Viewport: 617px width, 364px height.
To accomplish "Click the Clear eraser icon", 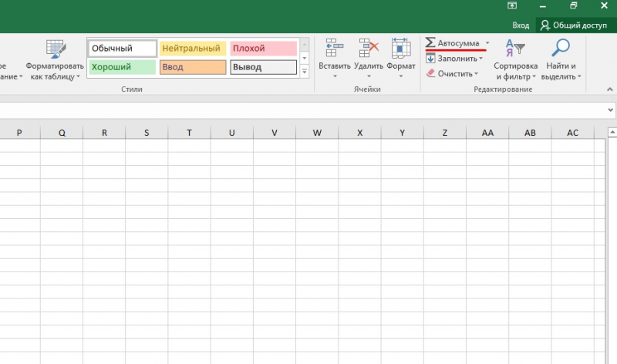I will click(x=430, y=73).
